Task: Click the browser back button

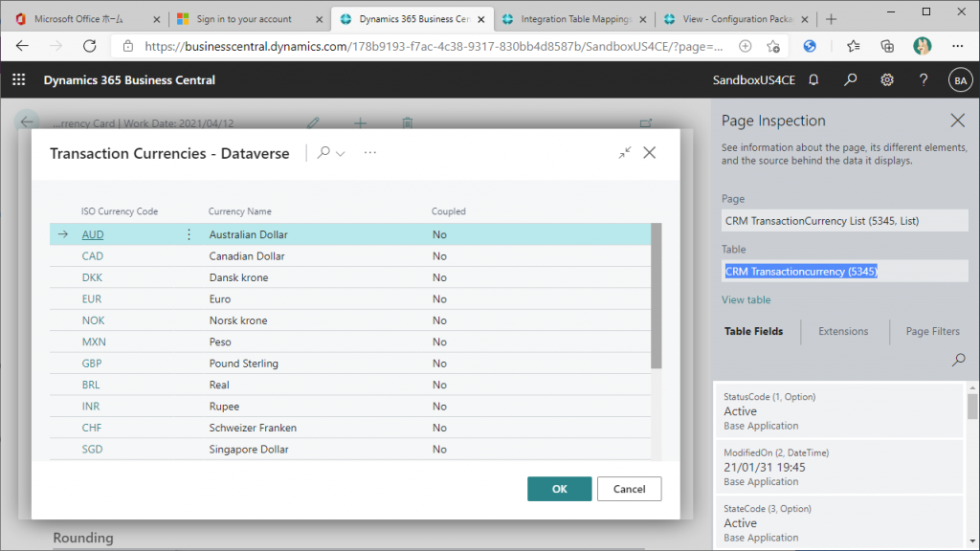Action: [23, 46]
